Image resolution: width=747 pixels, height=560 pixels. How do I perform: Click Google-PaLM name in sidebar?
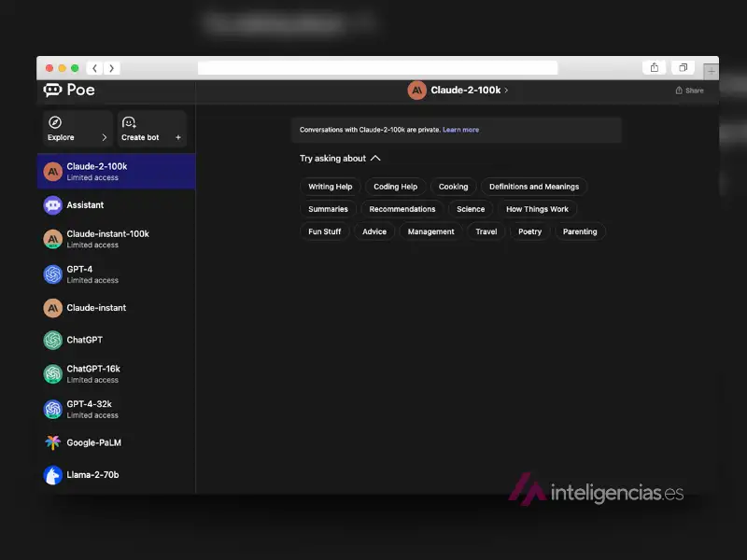(94, 442)
